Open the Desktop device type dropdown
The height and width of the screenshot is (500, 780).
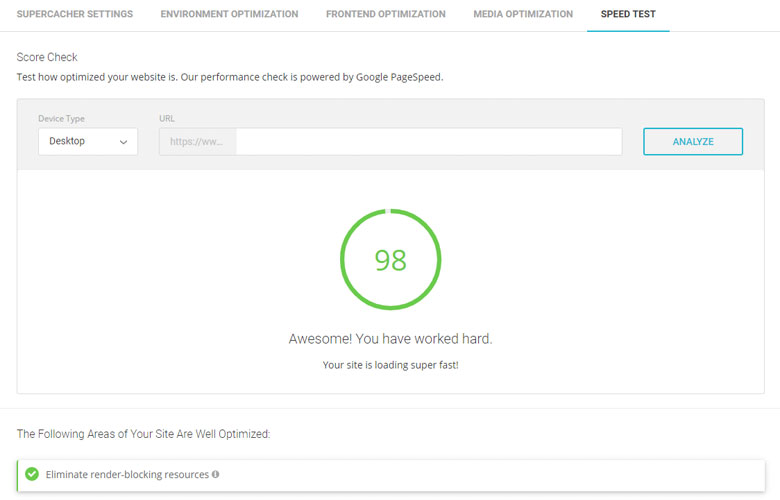pyautogui.click(x=87, y=142)
